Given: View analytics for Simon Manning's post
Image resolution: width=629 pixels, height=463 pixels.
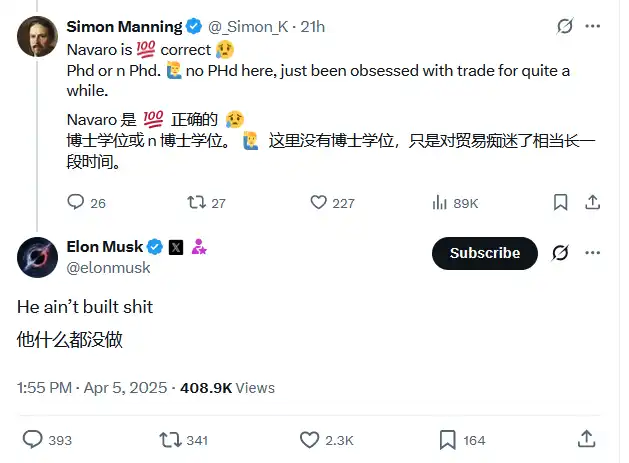Looking at the screenshot, I should pos(439,202).
